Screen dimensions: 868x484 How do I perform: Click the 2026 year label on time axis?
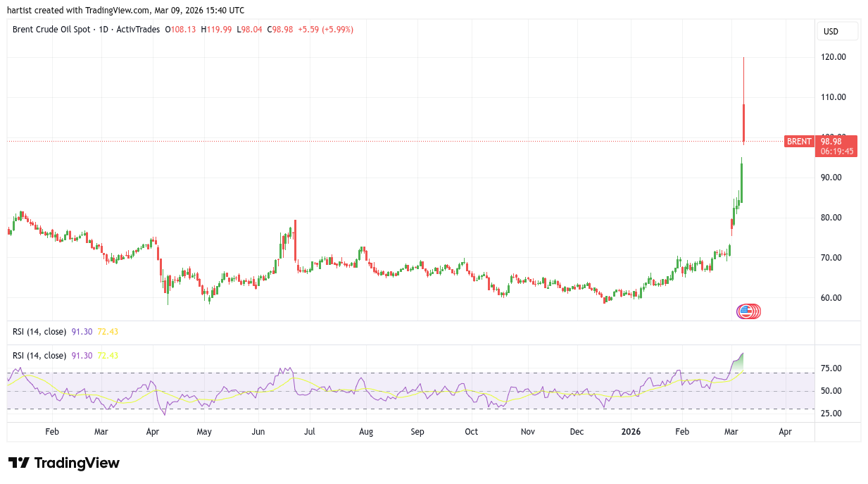click(x=631, y=431)
